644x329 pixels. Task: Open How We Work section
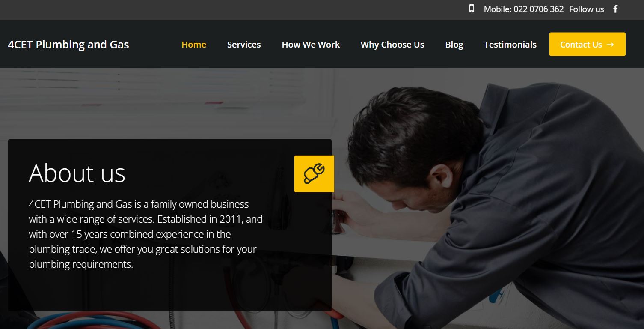click(311, 44)
